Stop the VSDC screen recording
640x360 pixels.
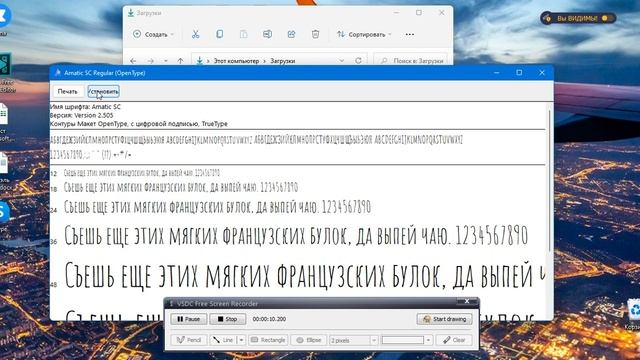pyautogui.click(x=227, y=319)
